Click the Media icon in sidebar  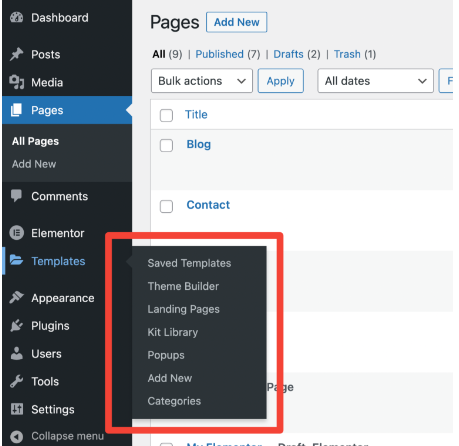(16, 82)
